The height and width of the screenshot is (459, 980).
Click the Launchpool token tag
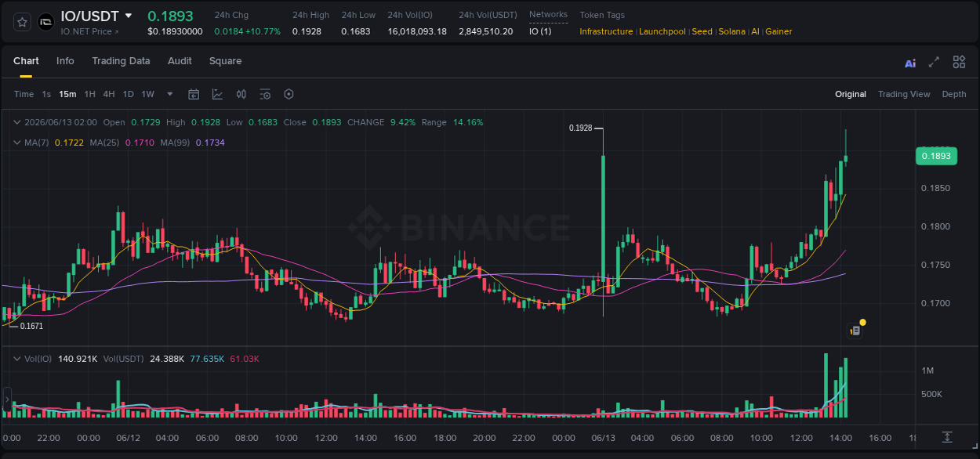click(662, 31)
